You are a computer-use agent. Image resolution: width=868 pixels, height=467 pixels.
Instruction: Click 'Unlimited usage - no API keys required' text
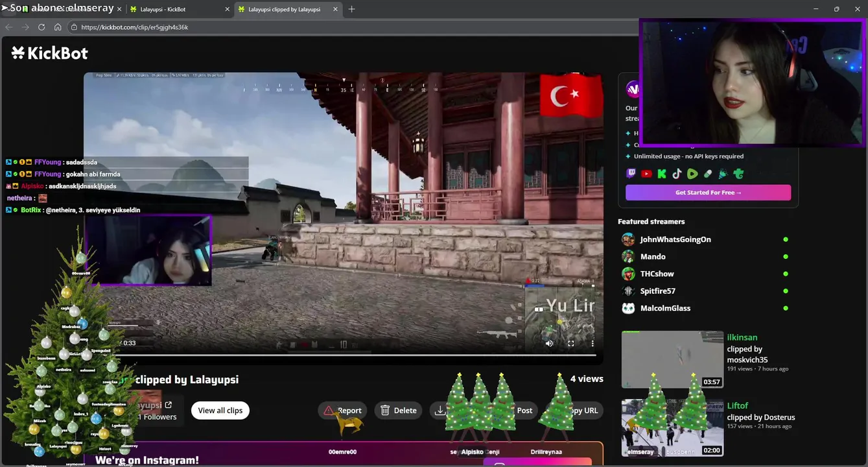click(688, 156)
